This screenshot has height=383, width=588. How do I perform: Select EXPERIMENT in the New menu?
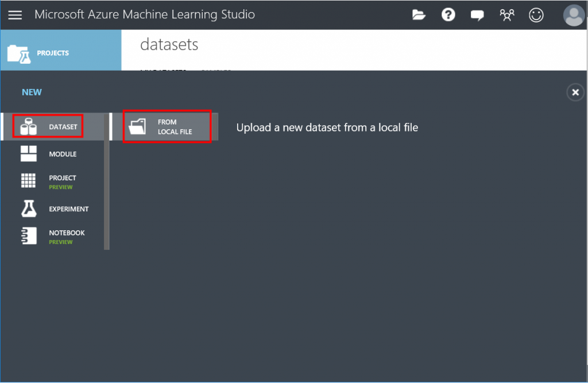[52, 209]
